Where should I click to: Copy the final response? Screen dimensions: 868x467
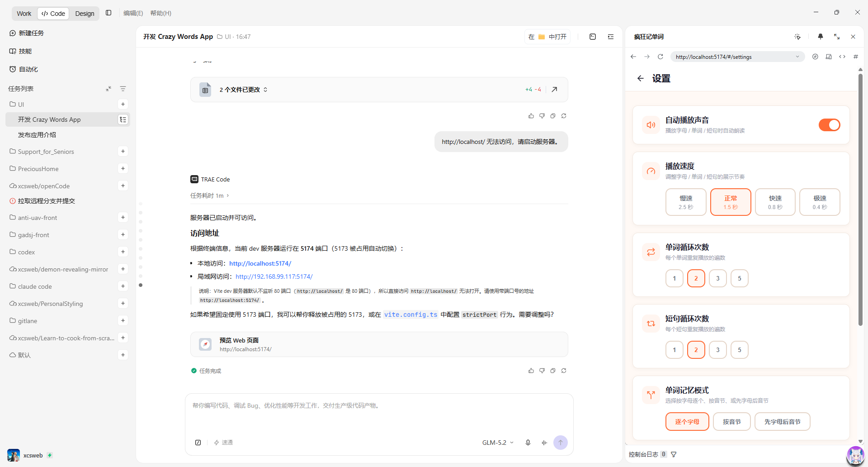pyautogui.click(x=553, y=371)
